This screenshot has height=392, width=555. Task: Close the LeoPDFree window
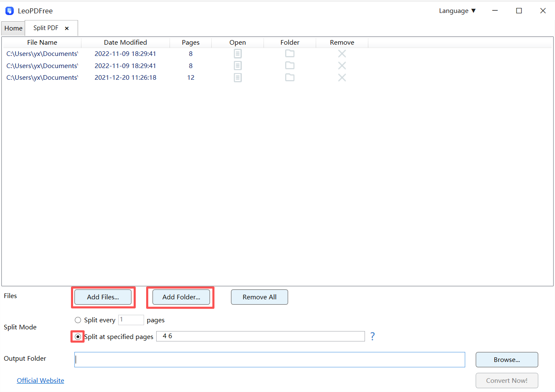[x=543, y=11]
